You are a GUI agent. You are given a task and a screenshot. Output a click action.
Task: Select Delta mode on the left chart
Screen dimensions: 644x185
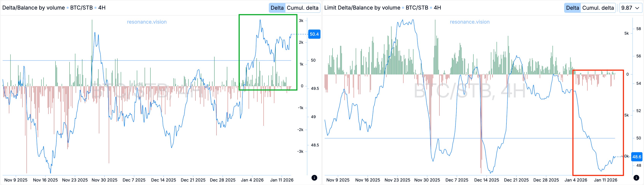tap(277, 8)
